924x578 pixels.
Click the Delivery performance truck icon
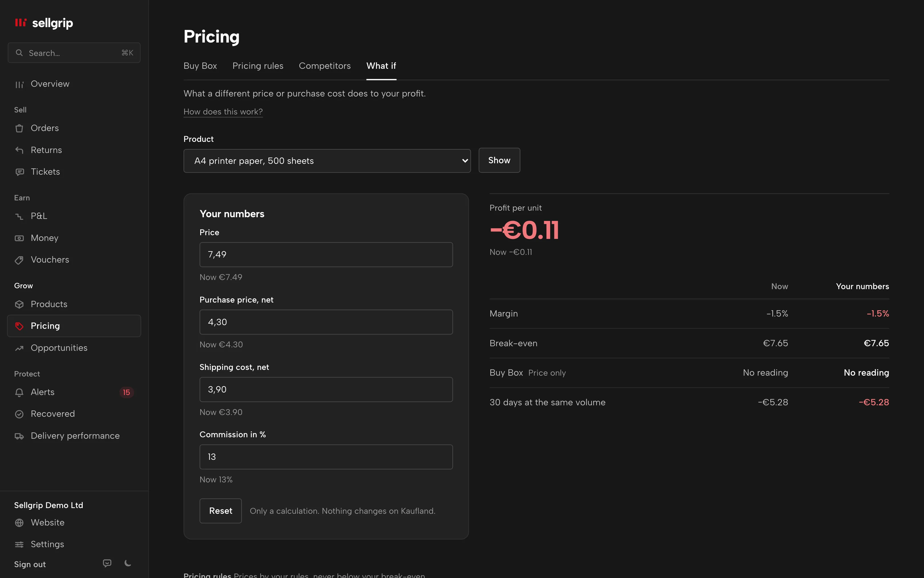(19, 436)
